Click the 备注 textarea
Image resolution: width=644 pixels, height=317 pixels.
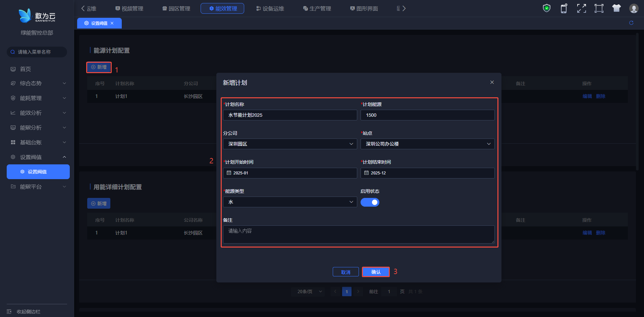pos(359,234)
